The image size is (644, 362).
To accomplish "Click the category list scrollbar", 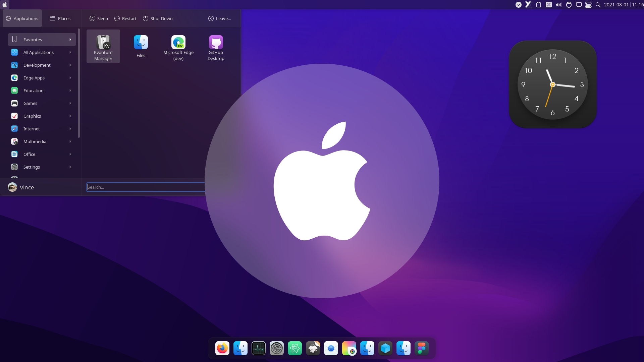I will click(x=79, y=84).
